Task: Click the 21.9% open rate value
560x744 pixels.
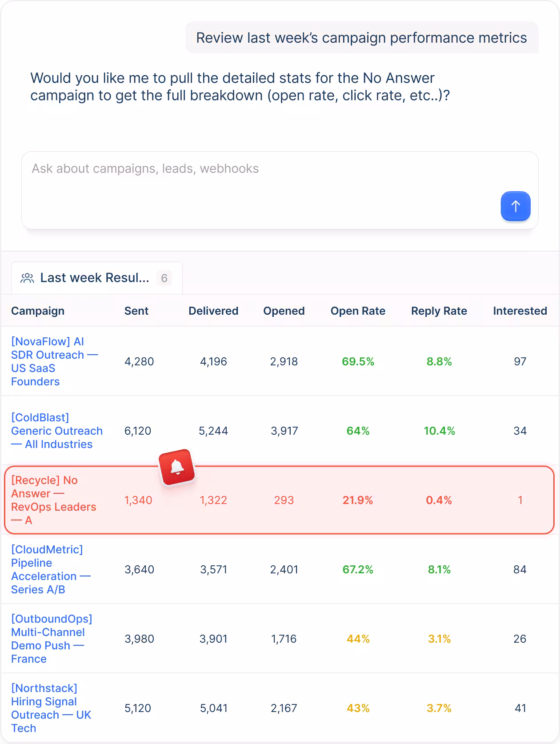Action: [x=358, y=500]
